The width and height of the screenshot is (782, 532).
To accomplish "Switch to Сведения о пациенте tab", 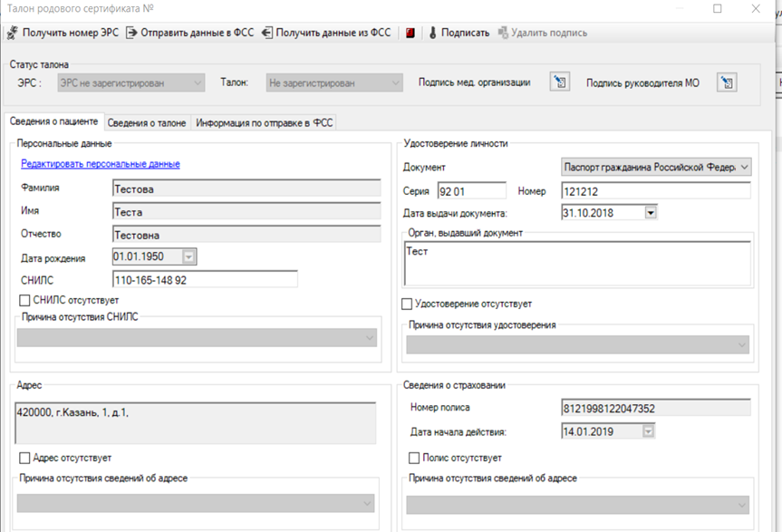I will click(x=53, y=121).
